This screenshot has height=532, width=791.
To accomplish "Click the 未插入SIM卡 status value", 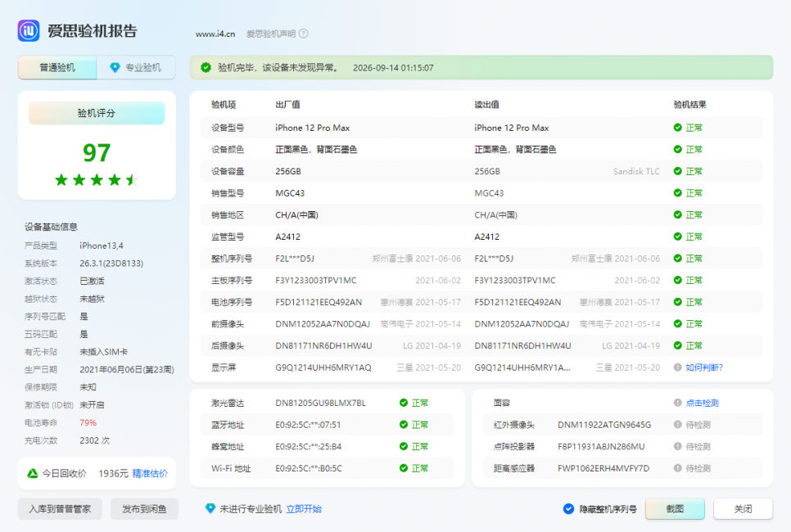I will [x=103, y=352].
